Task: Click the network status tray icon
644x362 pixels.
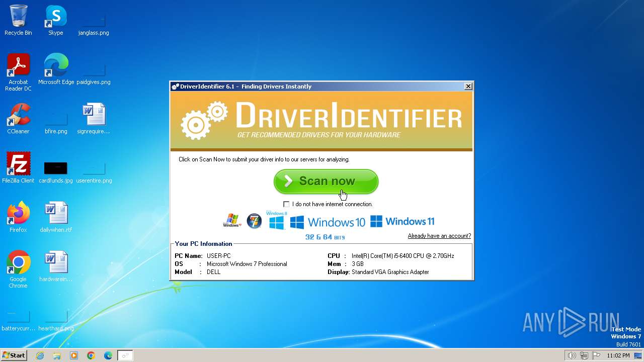Action: pyautogui.click(x=584, y=355)
